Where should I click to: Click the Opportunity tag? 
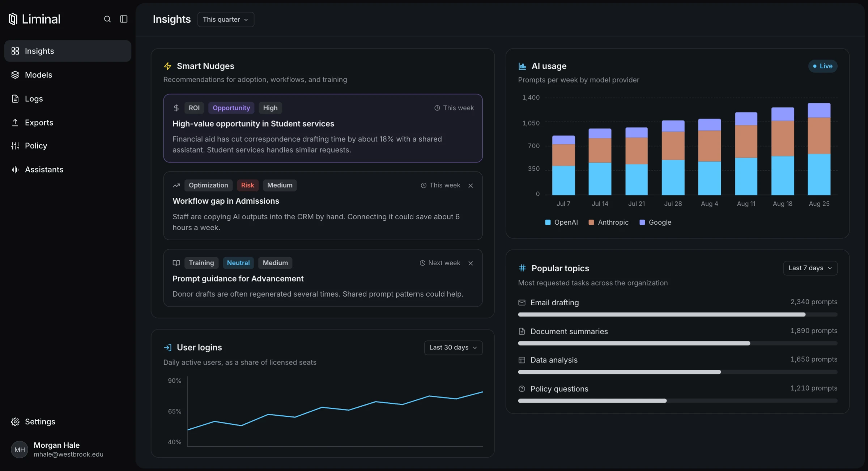[x=231, y=108]
